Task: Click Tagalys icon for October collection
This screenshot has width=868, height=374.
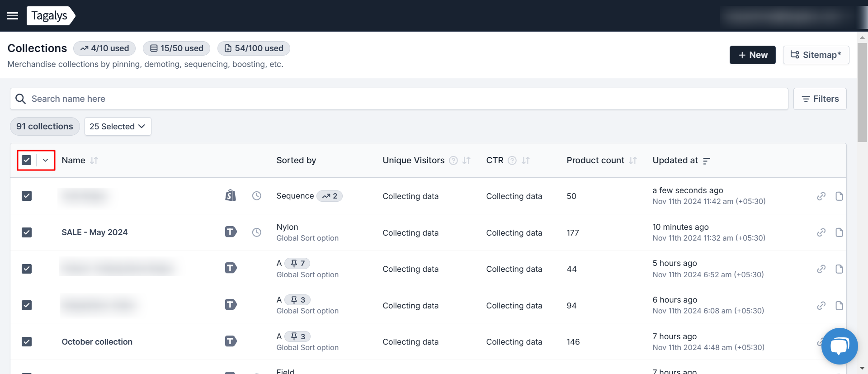Action: click(x=231, y=341)
